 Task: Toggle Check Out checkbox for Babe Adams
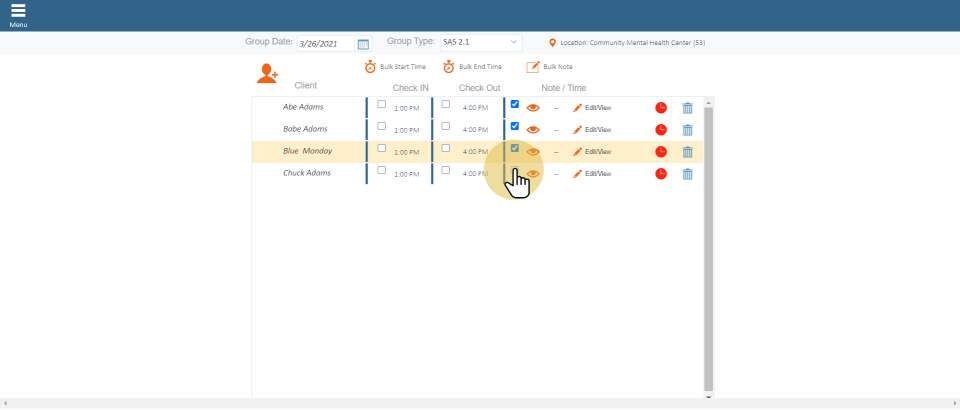click(x=446, y=126)
